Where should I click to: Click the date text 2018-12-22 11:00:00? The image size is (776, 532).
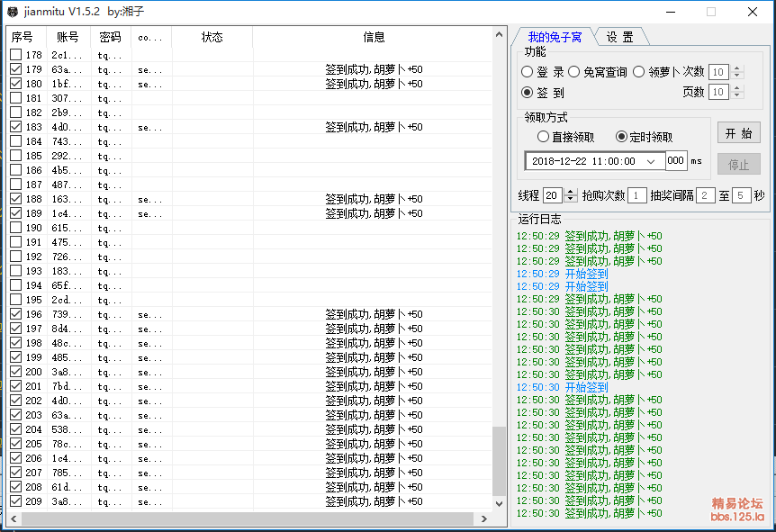pos(583,161)
